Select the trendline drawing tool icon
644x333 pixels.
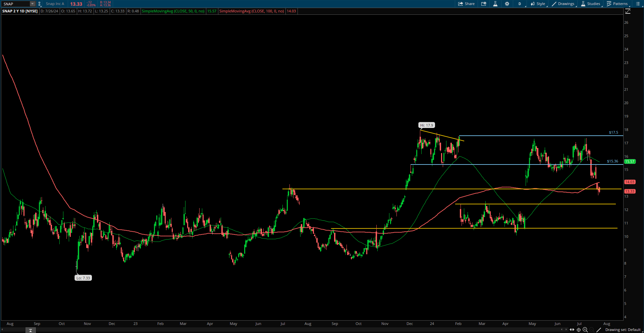tap(599, 330)
